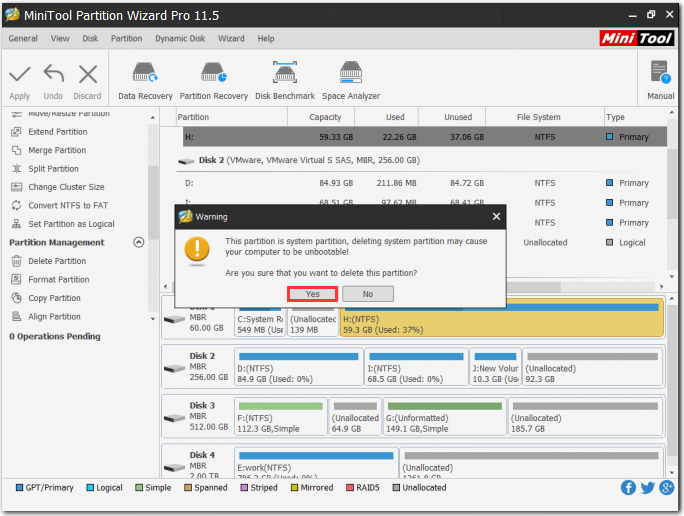Select E:work(NTFS) block on Disk 4
This screenshot has height=516, width=684.
tap(316, 463)
